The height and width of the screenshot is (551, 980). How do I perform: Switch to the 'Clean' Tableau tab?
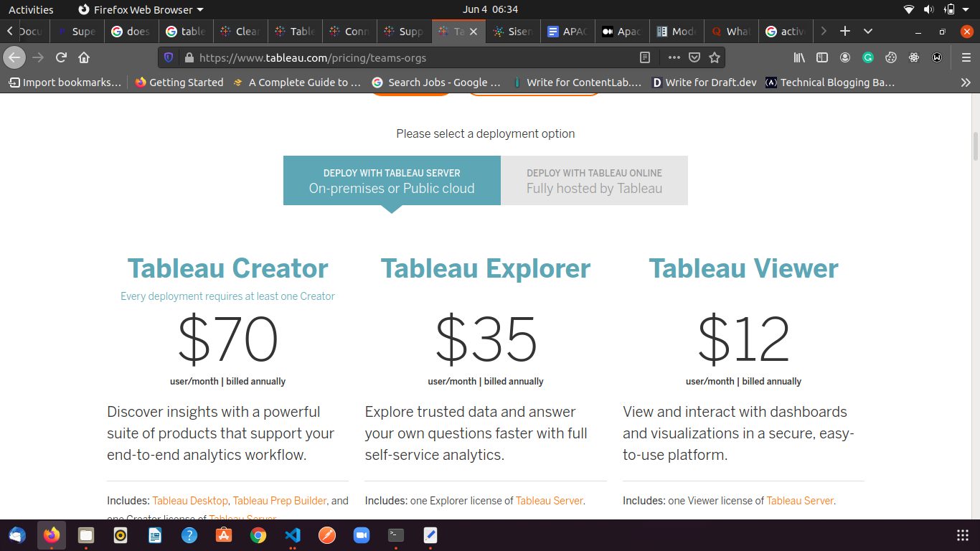240,32
